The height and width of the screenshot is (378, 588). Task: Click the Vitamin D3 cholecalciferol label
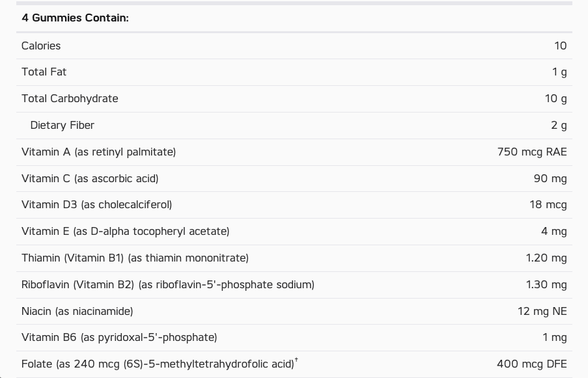click(x=96, y=204)
